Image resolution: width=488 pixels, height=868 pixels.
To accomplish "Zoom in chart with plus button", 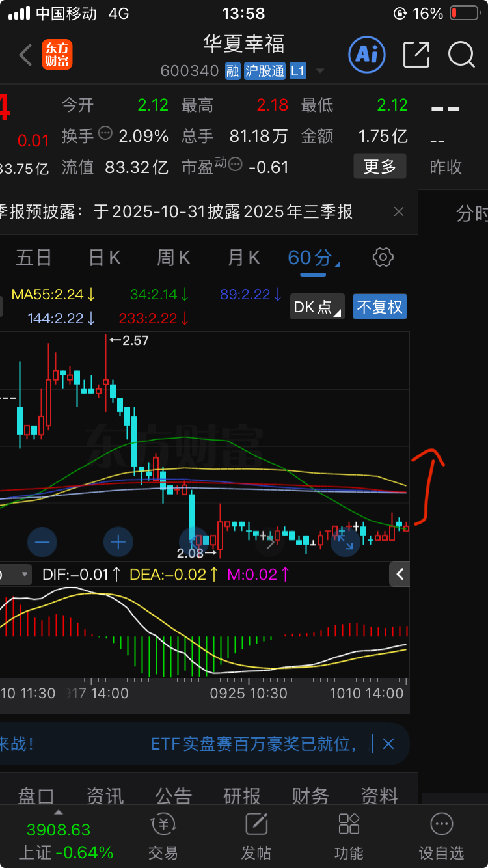I will click(x=118, y=542).
